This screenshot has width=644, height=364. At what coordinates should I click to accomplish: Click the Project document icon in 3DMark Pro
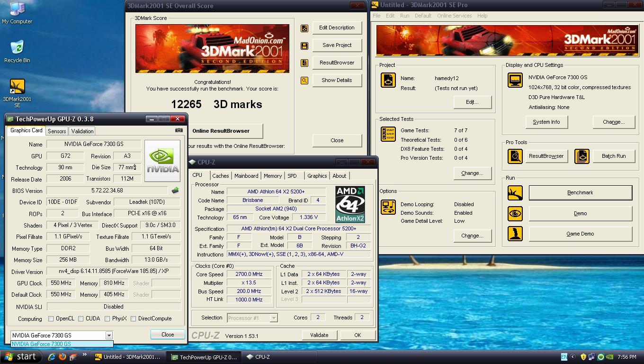click(x=388, y=80)
